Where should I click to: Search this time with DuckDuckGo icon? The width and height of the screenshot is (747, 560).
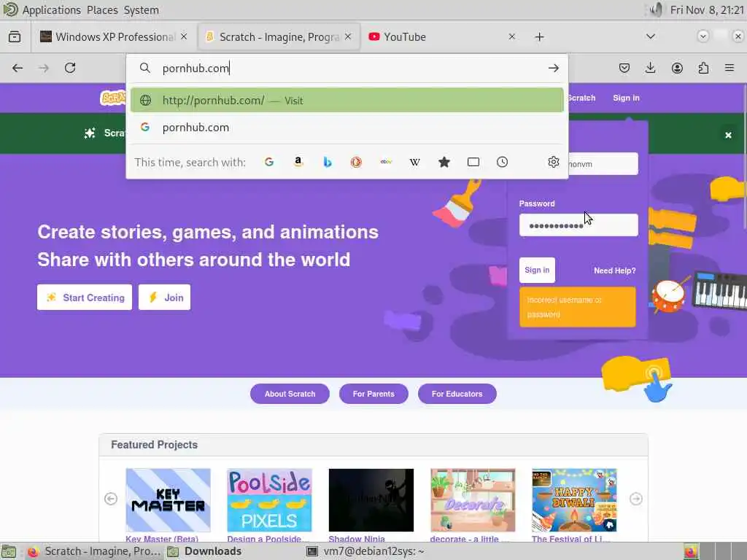356,162
